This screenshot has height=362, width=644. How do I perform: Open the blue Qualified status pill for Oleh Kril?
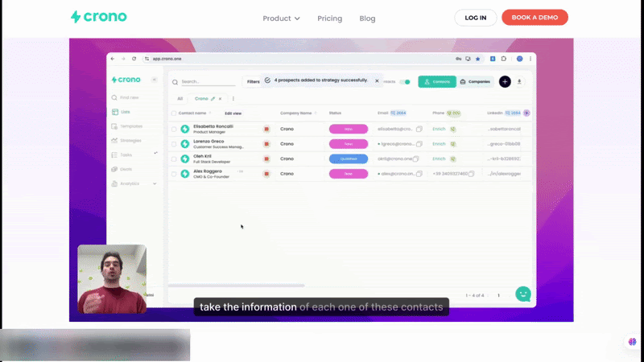click(349, 158)
